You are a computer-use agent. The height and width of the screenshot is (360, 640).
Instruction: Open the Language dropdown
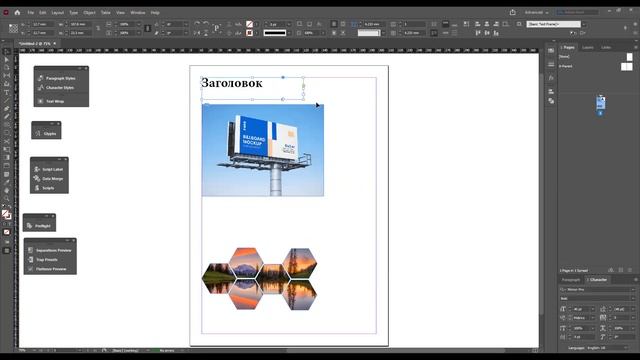point(607,348)
